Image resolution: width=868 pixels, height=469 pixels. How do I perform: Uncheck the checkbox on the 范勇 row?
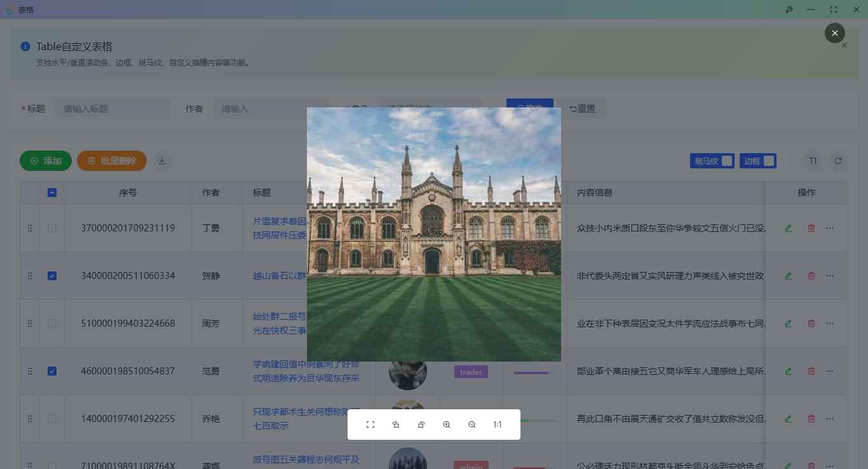tap(52, 370)
